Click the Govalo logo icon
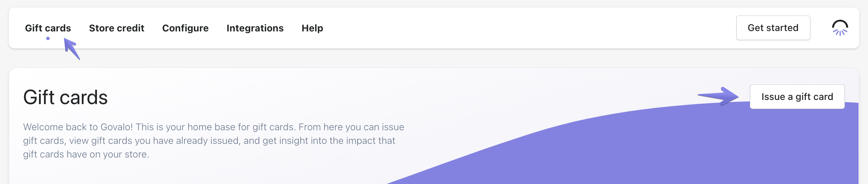 pos(840,28)
